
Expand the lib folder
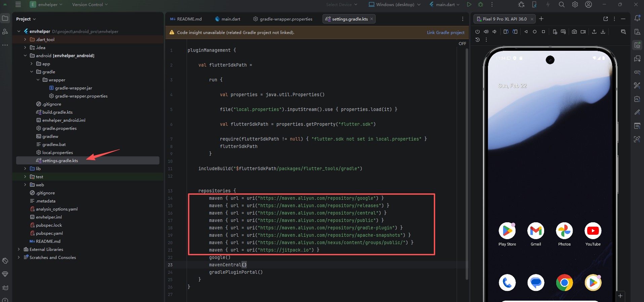coord(25,168)
